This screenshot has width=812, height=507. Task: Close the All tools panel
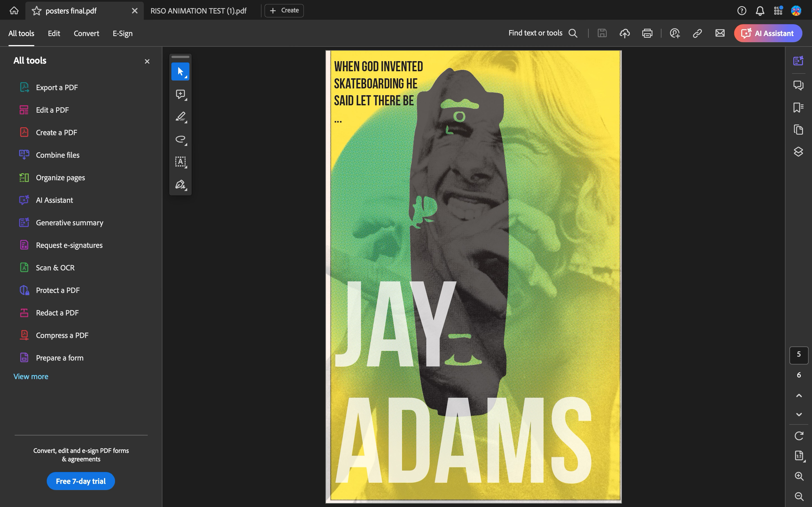coord(147,61)
